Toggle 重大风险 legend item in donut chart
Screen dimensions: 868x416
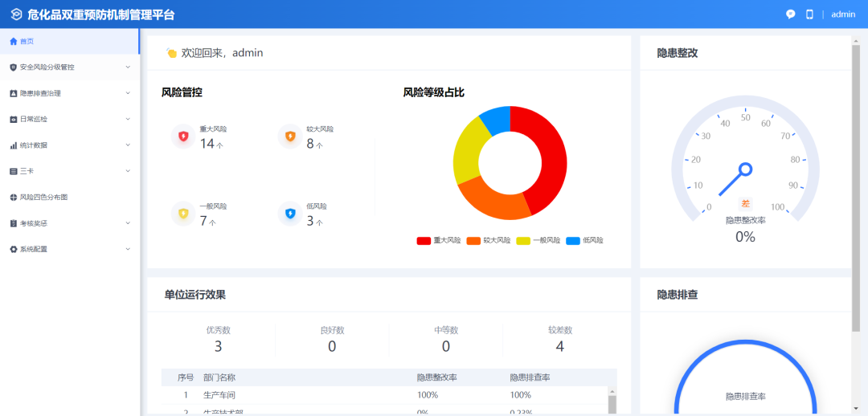click(439, 240)
